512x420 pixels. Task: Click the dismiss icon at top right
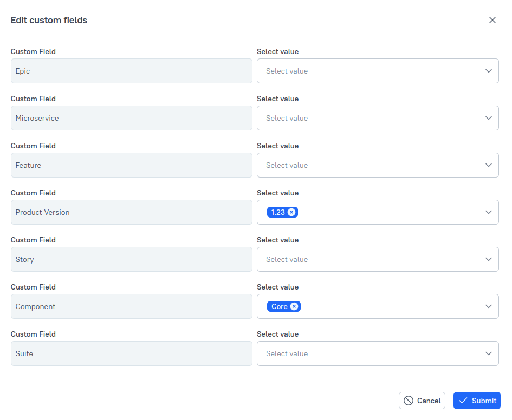coord(492,19)
